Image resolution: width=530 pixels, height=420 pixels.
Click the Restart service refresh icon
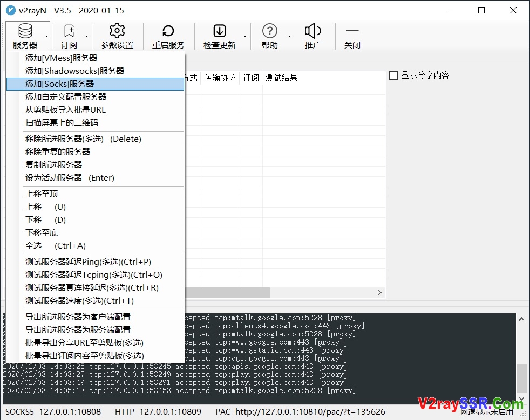[168, 31]
